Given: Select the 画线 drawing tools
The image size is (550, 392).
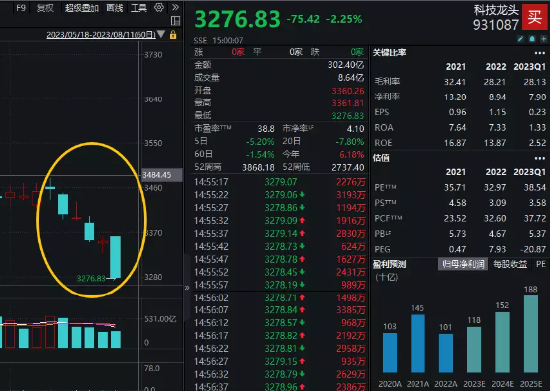Looking at the screenshot, I should pyautogui.click(x=115, y=8).
